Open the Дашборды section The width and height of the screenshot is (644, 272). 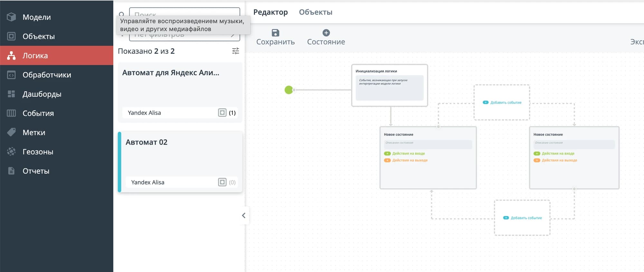click(42, 94)
